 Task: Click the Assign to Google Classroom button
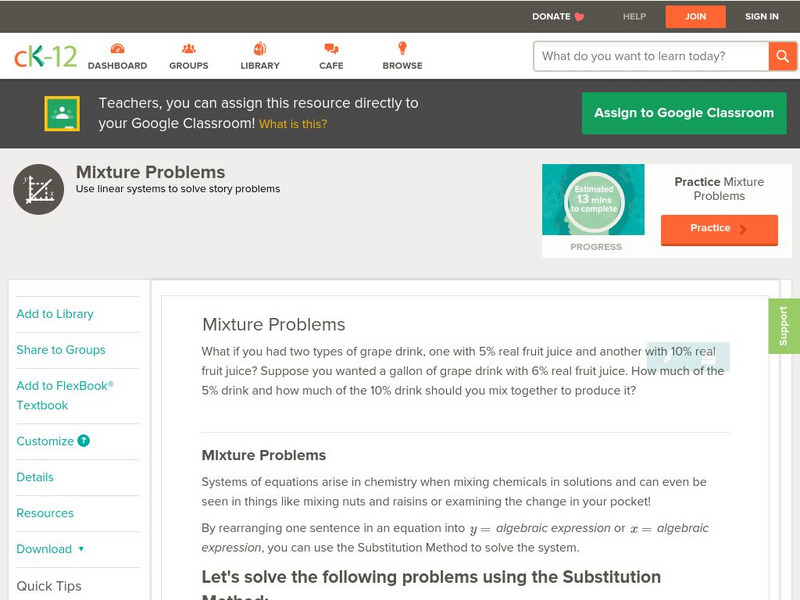pos(684,112)
